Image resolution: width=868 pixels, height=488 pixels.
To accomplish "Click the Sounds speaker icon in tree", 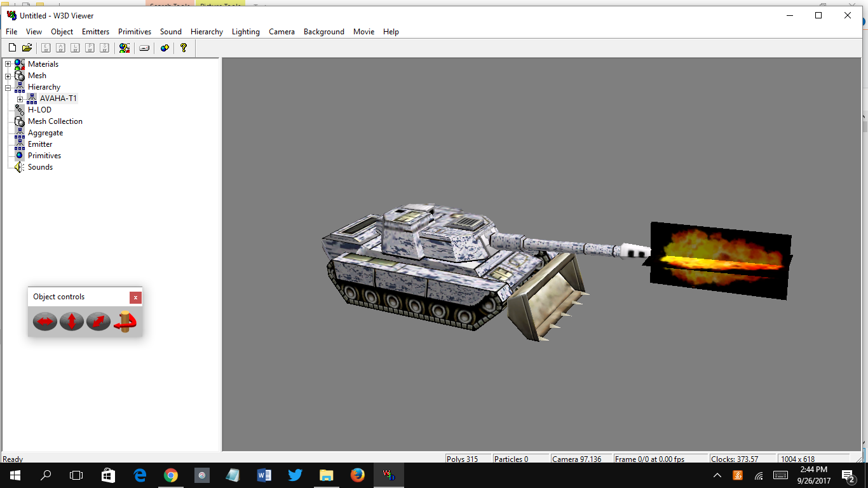I will 20,167.
